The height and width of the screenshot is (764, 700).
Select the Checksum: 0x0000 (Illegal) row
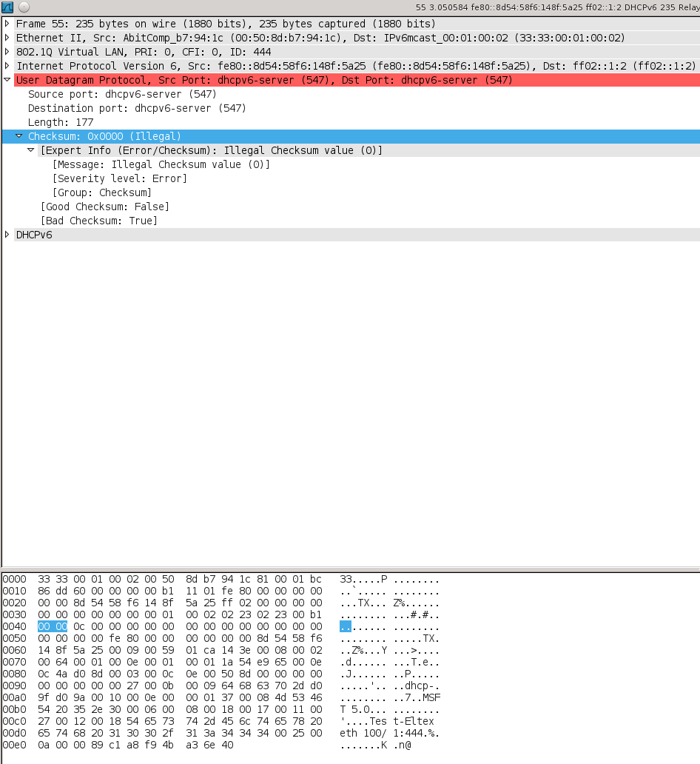point(351,136)
